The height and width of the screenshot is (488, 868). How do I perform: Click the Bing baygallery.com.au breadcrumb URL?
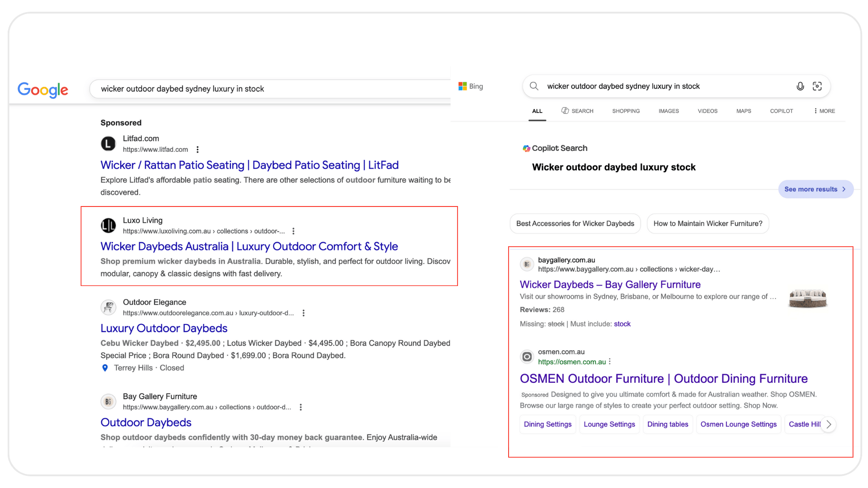[x=629, y=269]
